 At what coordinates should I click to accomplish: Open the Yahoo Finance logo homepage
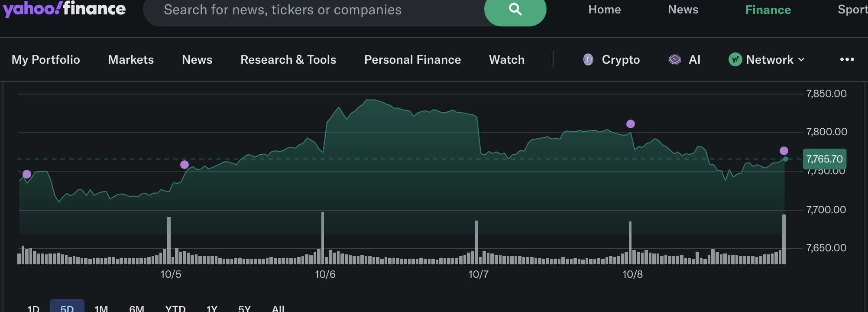65,9
